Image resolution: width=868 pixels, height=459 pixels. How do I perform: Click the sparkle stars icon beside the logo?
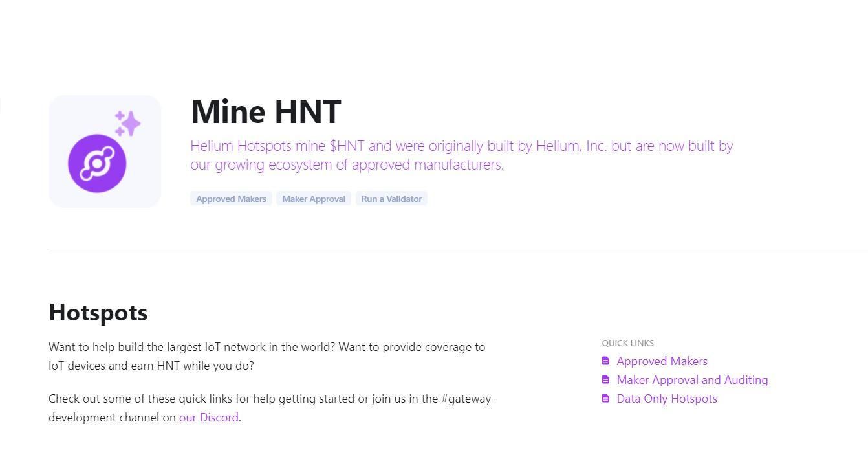(x=127, y=124)
